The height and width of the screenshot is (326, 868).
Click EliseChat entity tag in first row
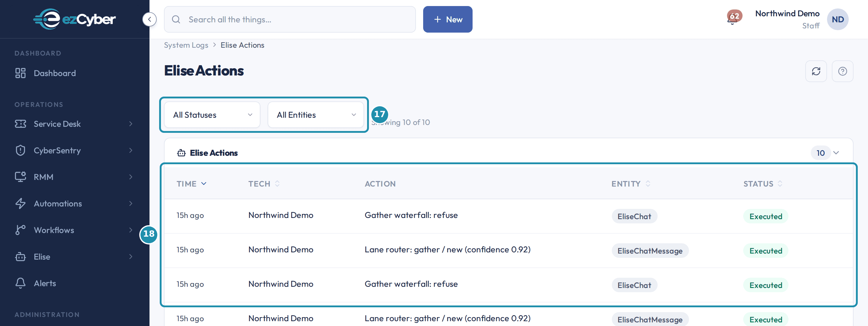pos(634,216)
